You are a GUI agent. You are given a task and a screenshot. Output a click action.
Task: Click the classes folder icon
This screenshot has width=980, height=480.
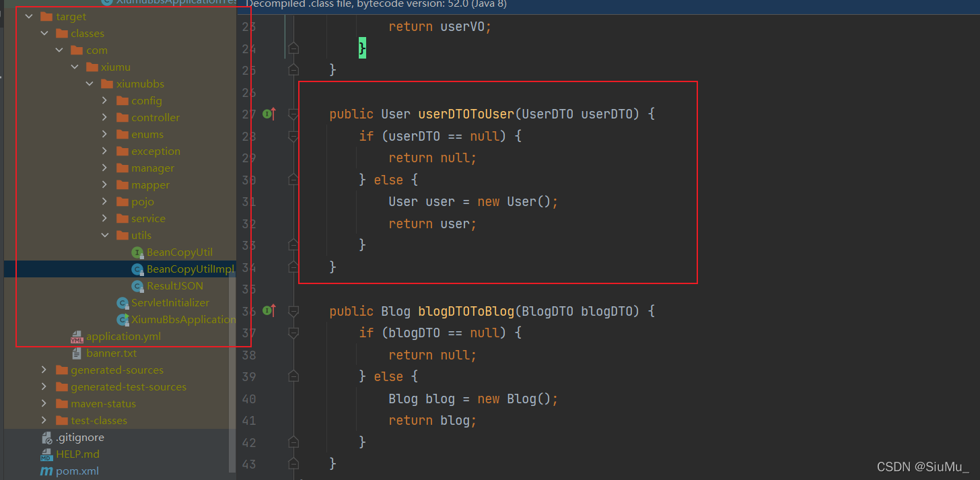(x=62, y=34)
